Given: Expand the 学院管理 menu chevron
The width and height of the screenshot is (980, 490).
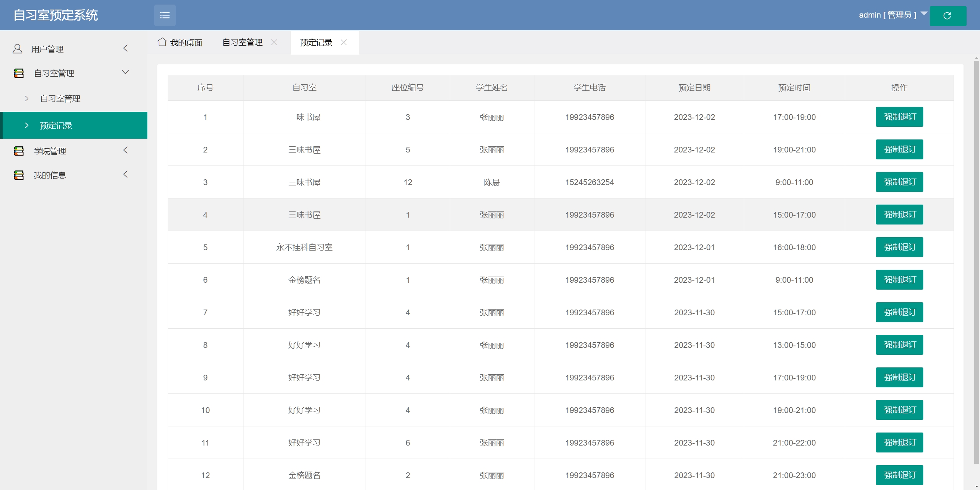Looking at the screenshot, I should (x=125, y=150).
